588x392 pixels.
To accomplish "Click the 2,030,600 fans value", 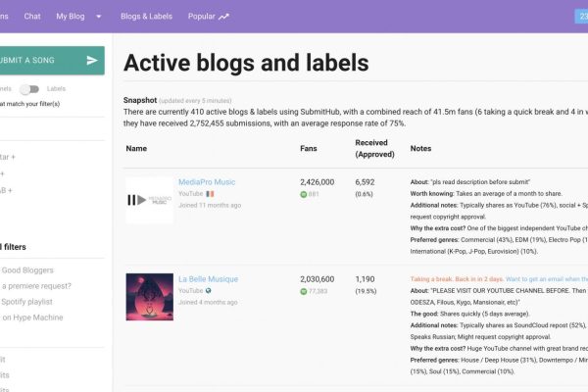I will (x=317, y=279).
